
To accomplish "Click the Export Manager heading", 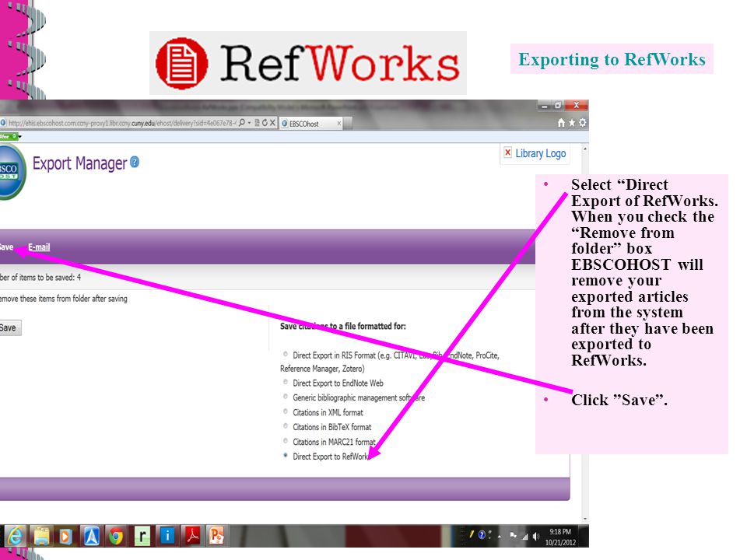I will point(79,163).
